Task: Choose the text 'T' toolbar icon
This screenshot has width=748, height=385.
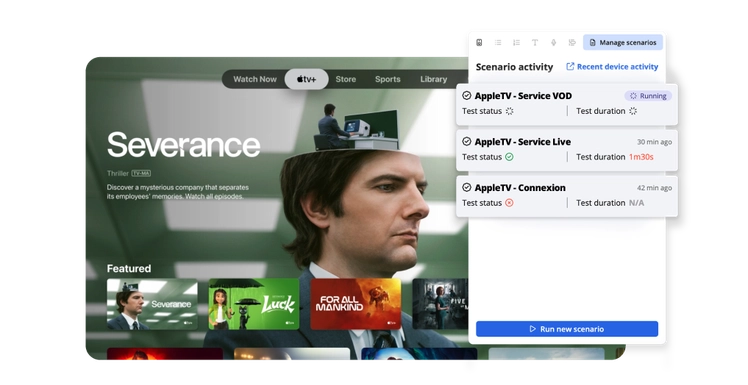Action: tap(535, 42)
